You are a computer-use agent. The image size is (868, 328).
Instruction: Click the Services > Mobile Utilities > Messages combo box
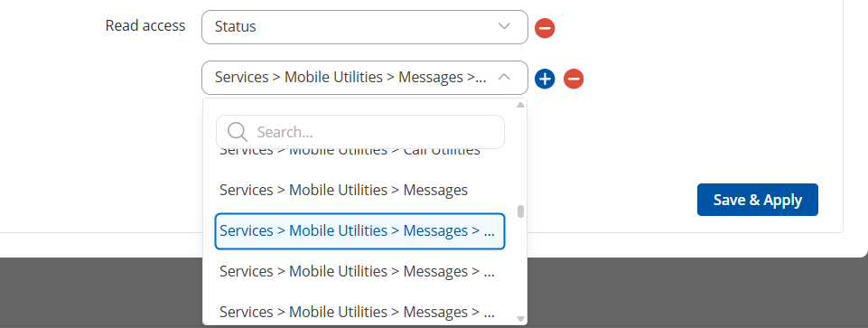[365, 78]
